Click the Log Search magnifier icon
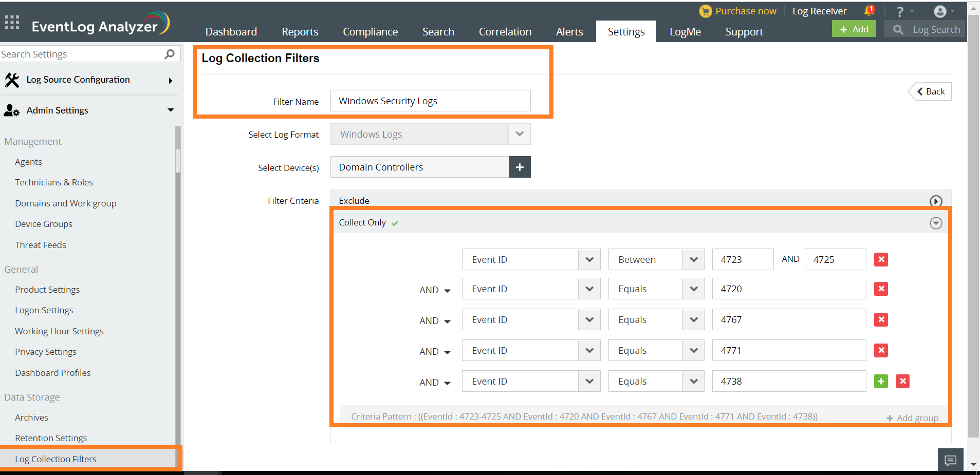Viewport: 980px width, 475px height. click(898, 30)
